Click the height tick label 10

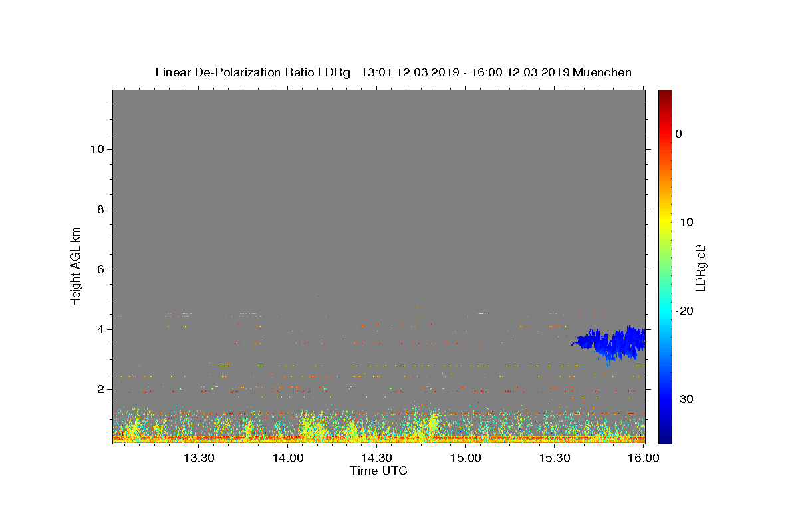[x=96, y=149]
